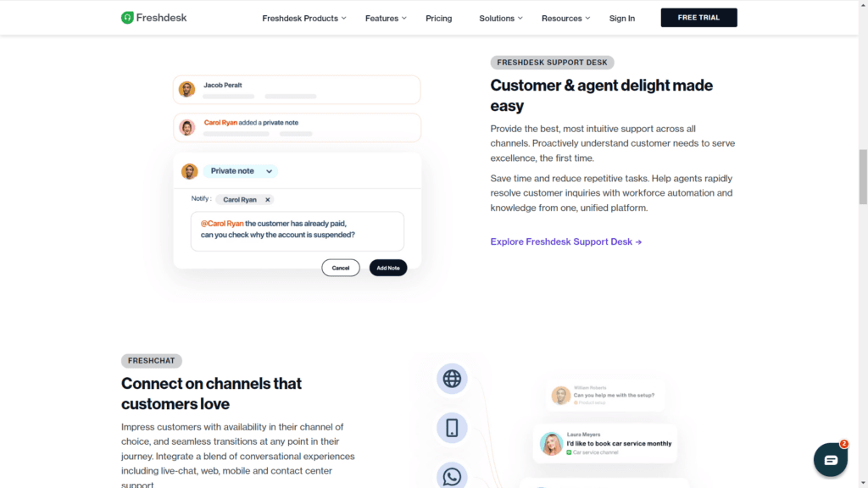
Task: Click Laura Meyers' avatar in the chat preview
Action: (550, 444)
